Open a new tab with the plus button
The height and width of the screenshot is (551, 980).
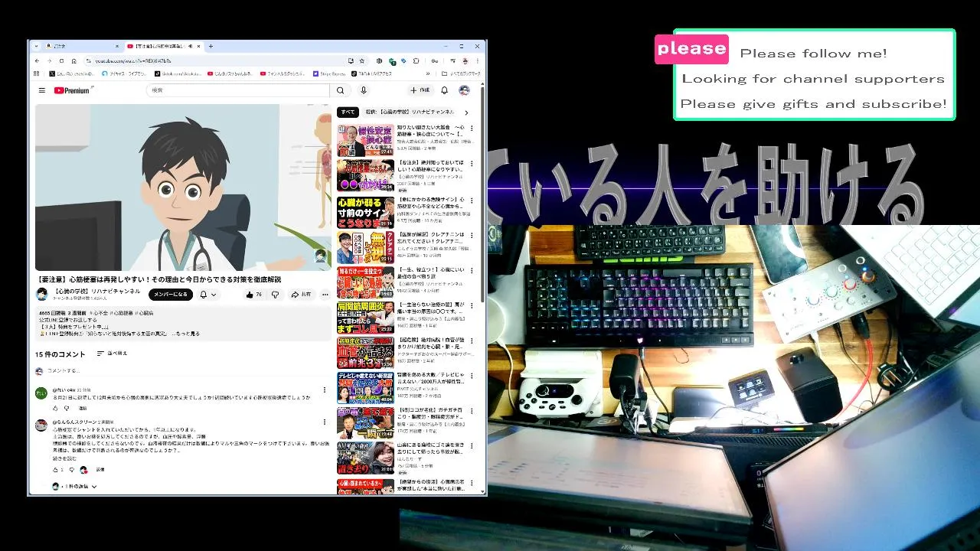(x=211, y=46)
